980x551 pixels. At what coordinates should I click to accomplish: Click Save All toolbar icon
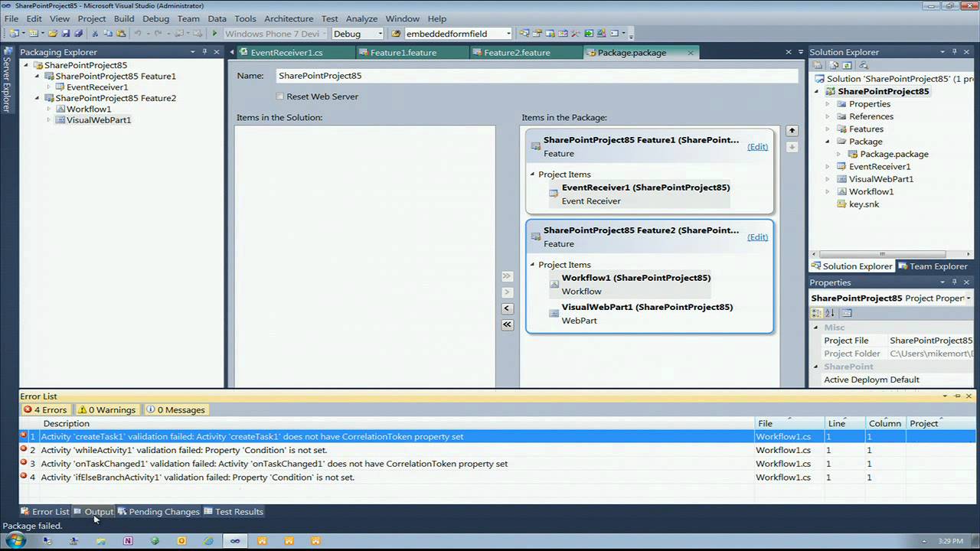78,34
